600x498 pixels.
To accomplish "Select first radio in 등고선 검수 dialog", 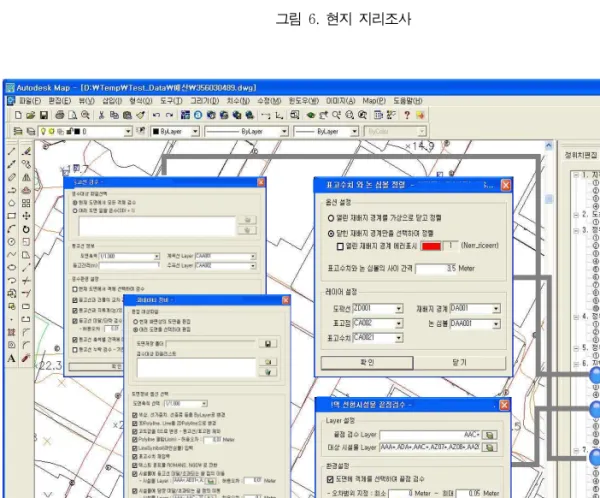I will pos(75,202).
